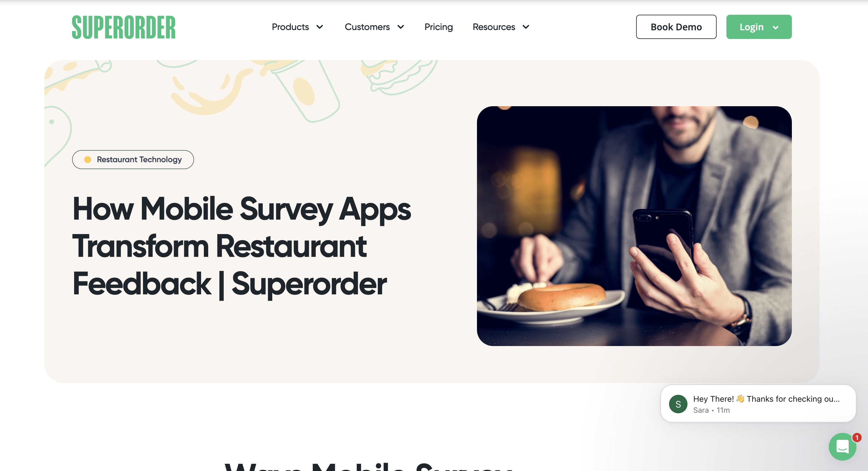This screenshot has width=868, height=471.
Task: Click the Superorder logo
Action: (124, 27)
